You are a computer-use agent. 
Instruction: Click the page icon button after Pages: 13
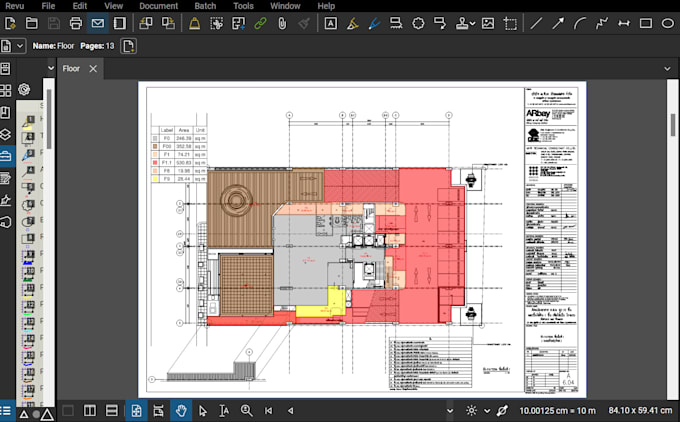click(x=128, y=46)
